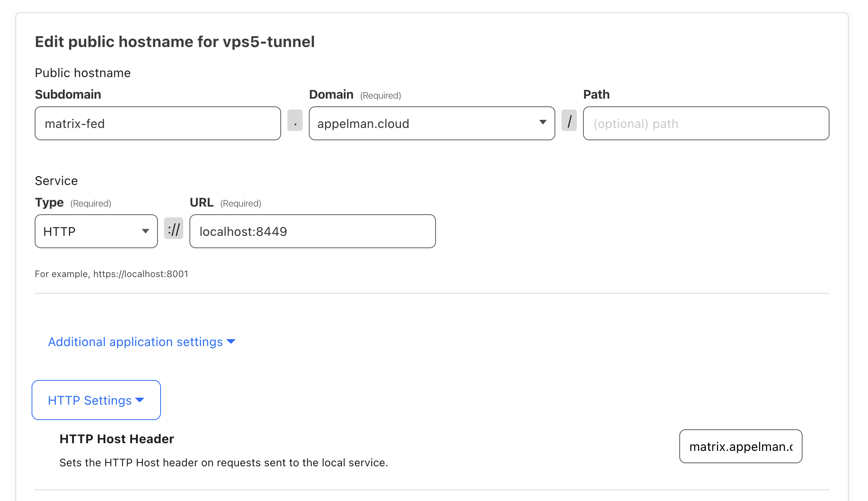Click the Public hostname section label

(82, 72)
